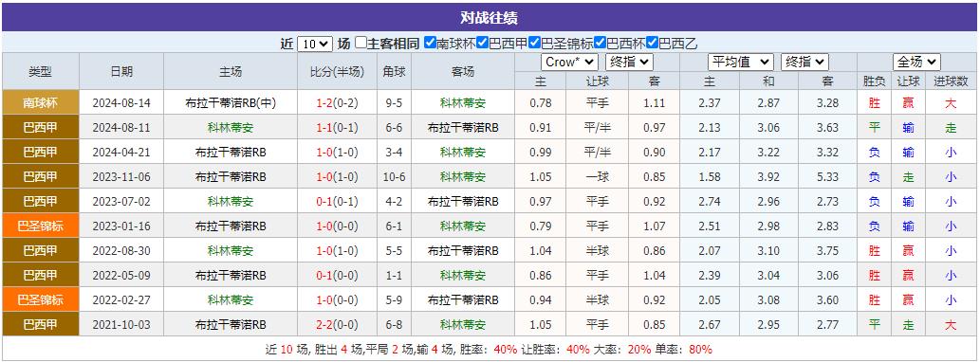Viewport: 980px width, 362px height.
Task: Click the corner count 5-9
Action: pyautogui.click(x=394, y=300)
